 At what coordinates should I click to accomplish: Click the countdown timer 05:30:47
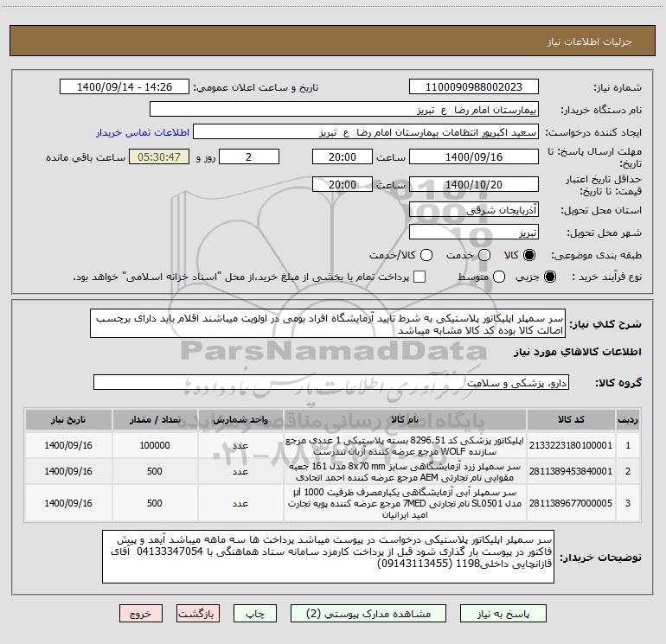point(159,157)
